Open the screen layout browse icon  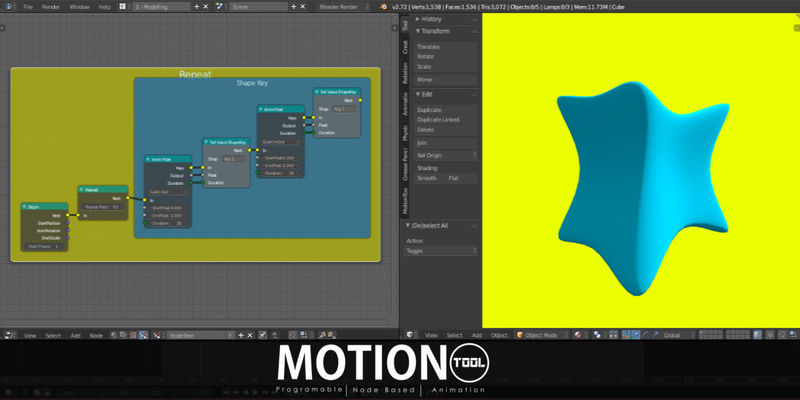[x=122, y=7]
